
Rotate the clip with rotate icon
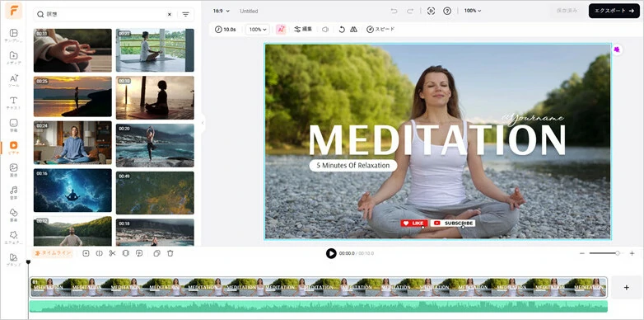(x=342, y=30)
